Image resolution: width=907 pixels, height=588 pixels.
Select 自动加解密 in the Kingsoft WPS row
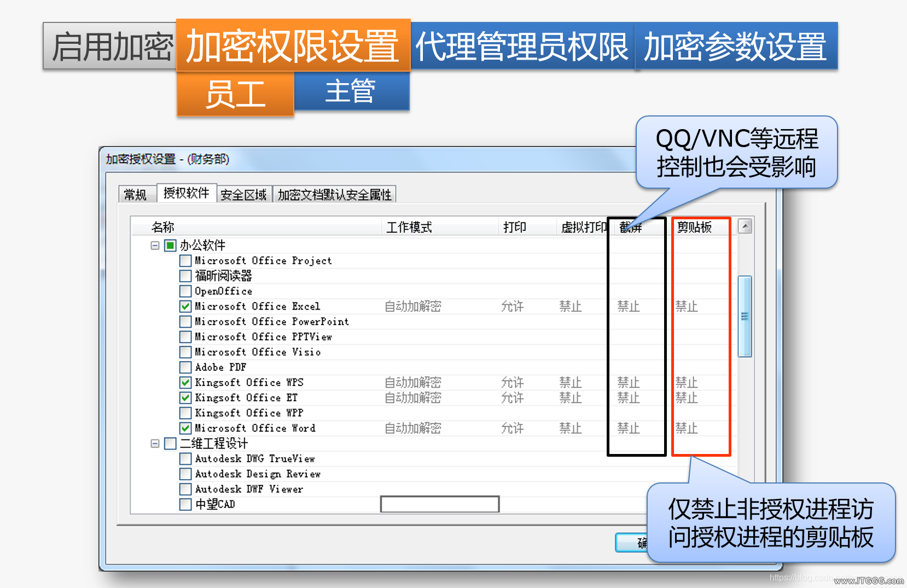pos(413,383)
